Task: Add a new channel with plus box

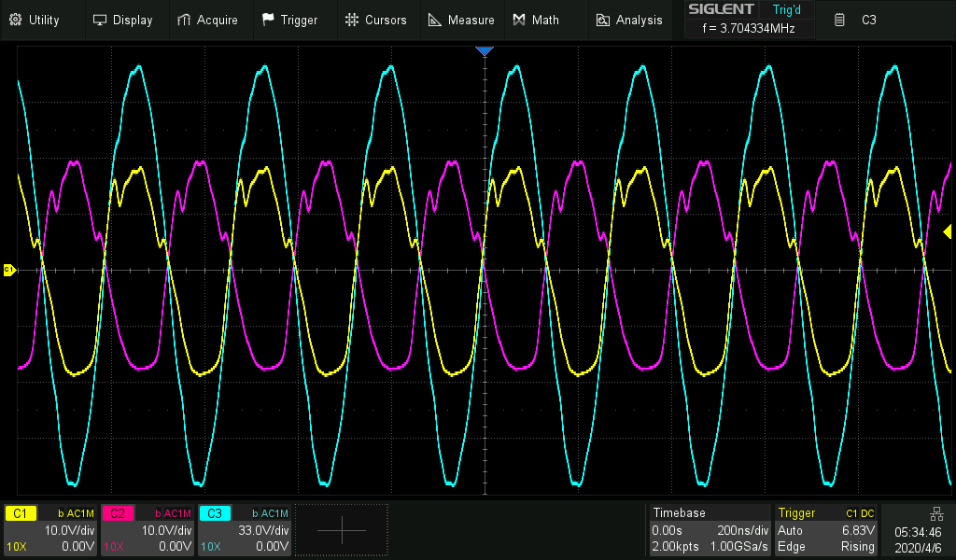Action: pyautogui.click(x=342, y=530)
